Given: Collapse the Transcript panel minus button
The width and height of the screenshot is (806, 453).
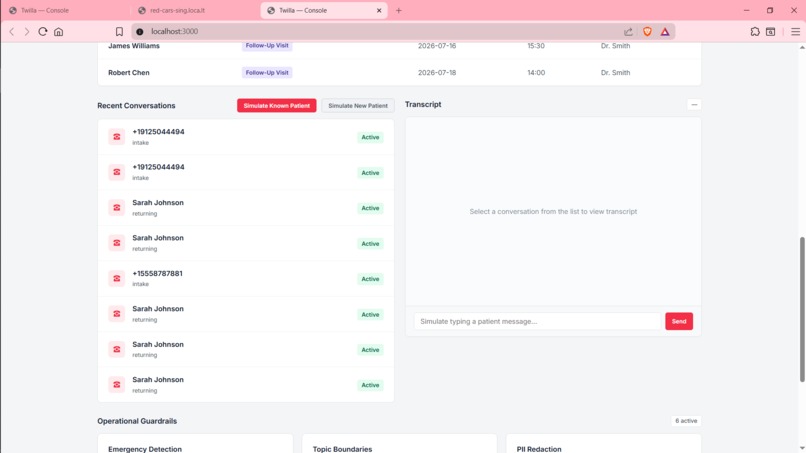Looking at the screenshot, I should pos(694,105).
